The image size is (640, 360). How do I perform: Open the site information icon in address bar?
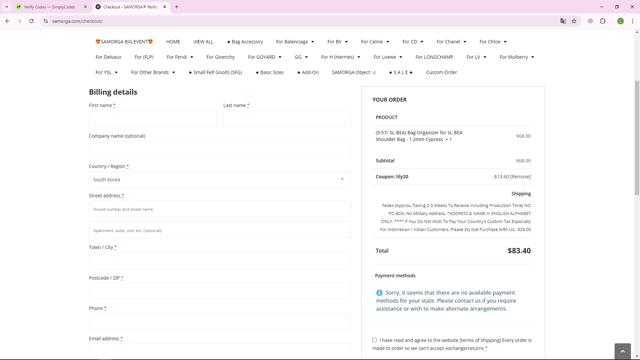pos(45,21)
